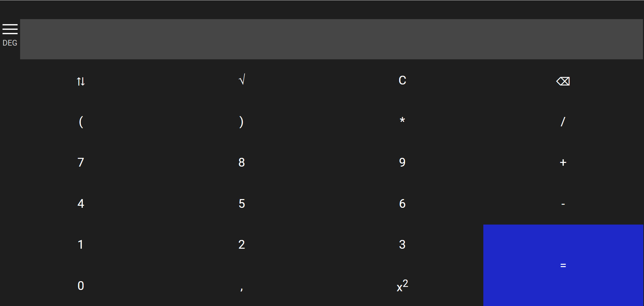Switch keypad with the up-down arrows icon
644x306 pixels.
(x=80, y=81)
